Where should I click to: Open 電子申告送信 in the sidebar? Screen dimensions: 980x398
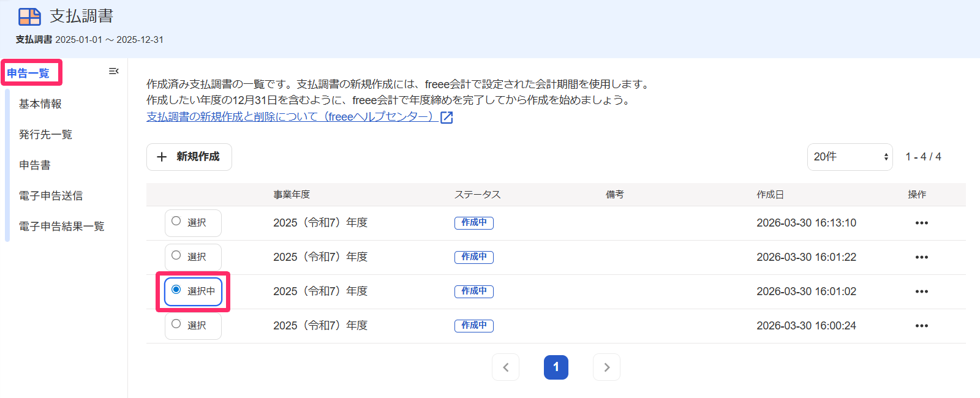coord(51,196)
